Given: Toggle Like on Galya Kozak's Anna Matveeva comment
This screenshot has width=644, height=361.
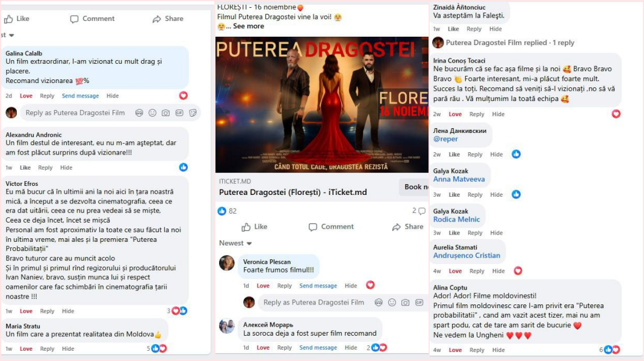Looking at the screenshot, I should coord(454,195).
